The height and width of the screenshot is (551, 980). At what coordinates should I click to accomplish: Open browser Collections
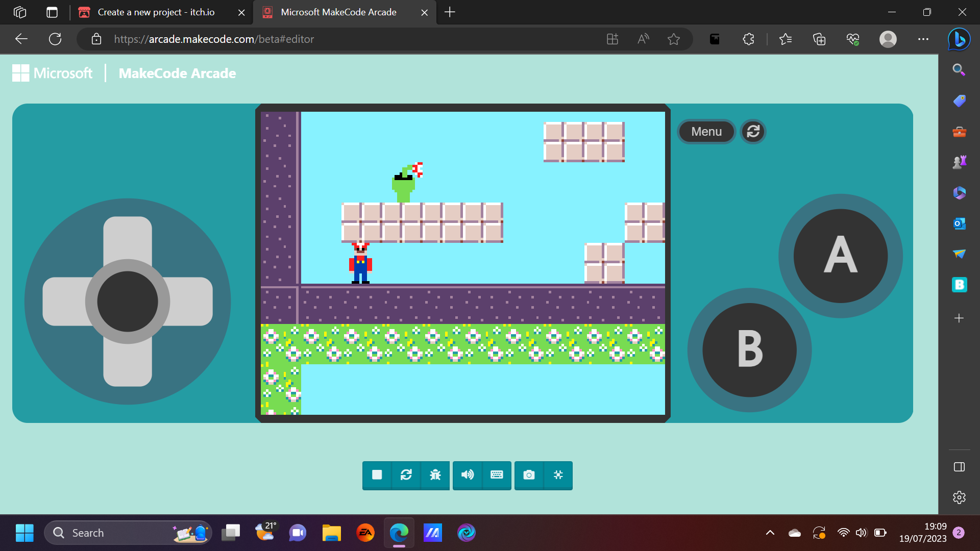[x=819, y=39]
